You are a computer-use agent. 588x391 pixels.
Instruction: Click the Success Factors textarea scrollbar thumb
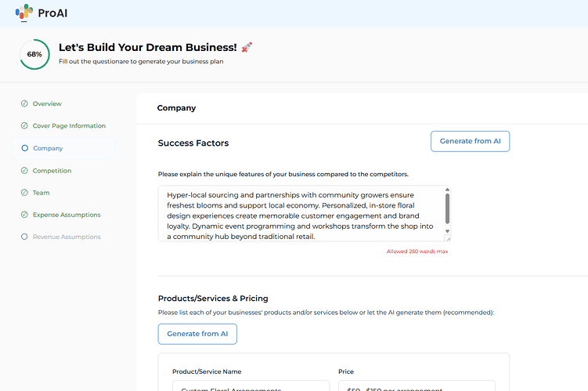coord(447,208)
